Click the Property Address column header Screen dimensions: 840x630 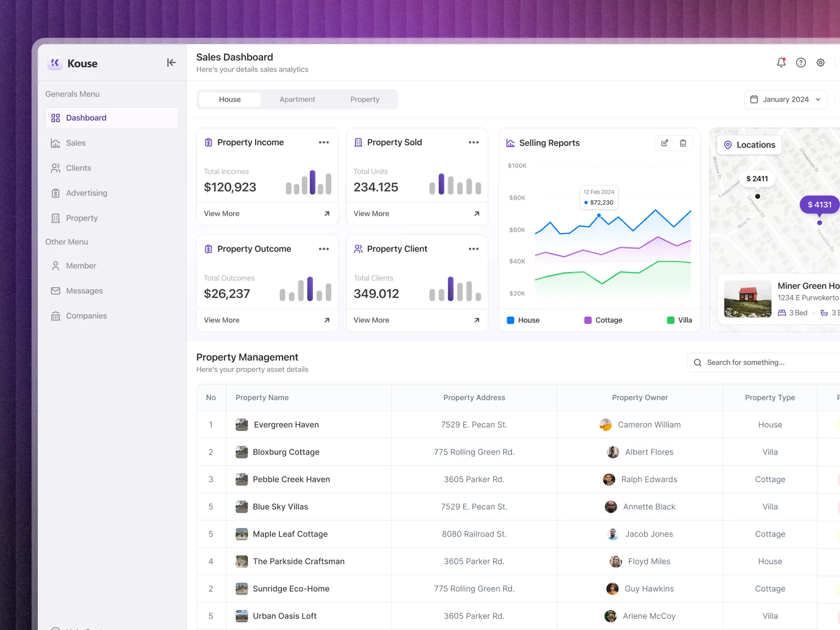point(474,398)
